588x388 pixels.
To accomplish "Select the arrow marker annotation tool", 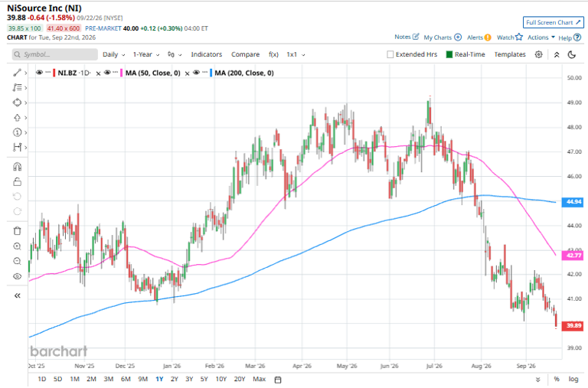I will [18, 118].
